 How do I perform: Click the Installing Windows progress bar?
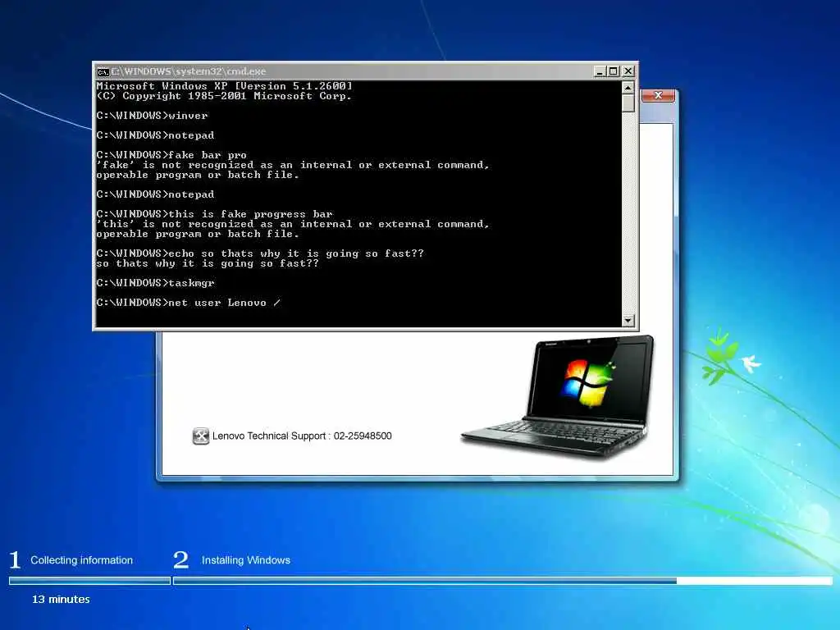click(503, 581)
